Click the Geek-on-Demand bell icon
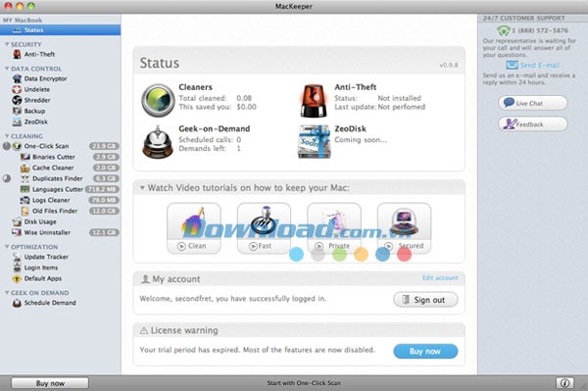Image resolution: width=588 pixels, height=391 pixels. coord(158,142)
